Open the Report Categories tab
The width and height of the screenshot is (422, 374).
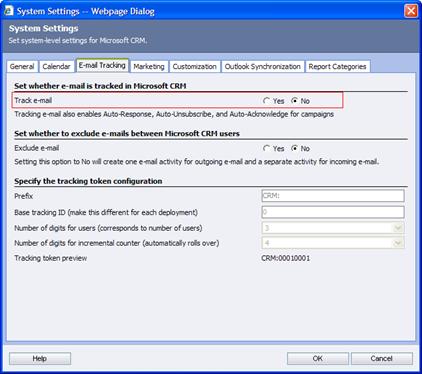click(x=337, y=66)
